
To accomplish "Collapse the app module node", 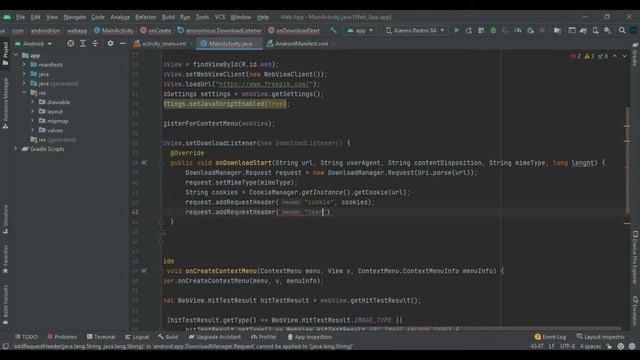I will click(16, 55).
